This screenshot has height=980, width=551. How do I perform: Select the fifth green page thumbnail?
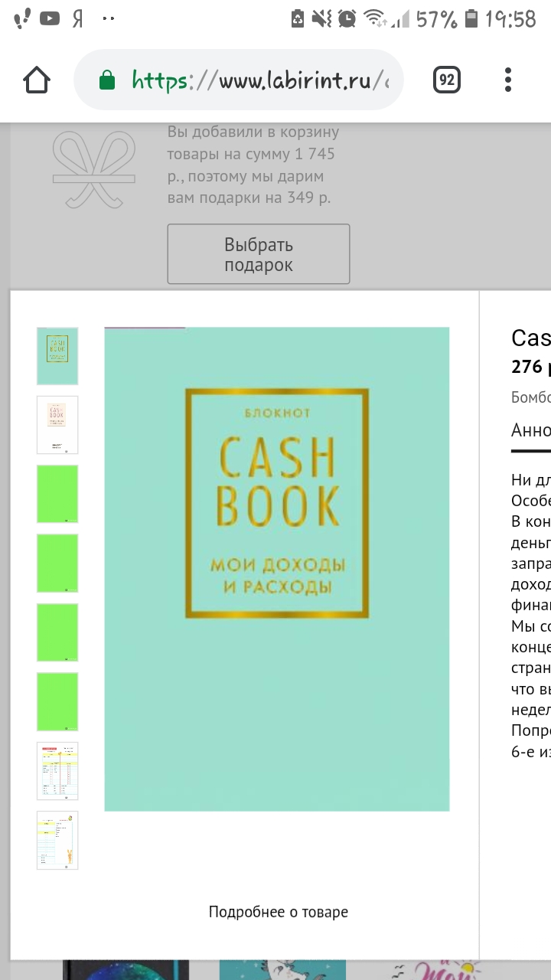57,632
